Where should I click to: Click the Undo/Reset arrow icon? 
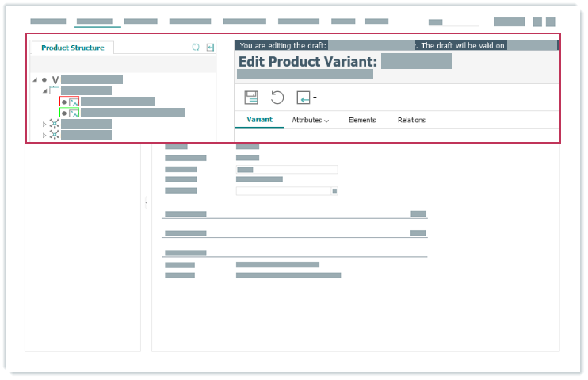tap(277, 98)
